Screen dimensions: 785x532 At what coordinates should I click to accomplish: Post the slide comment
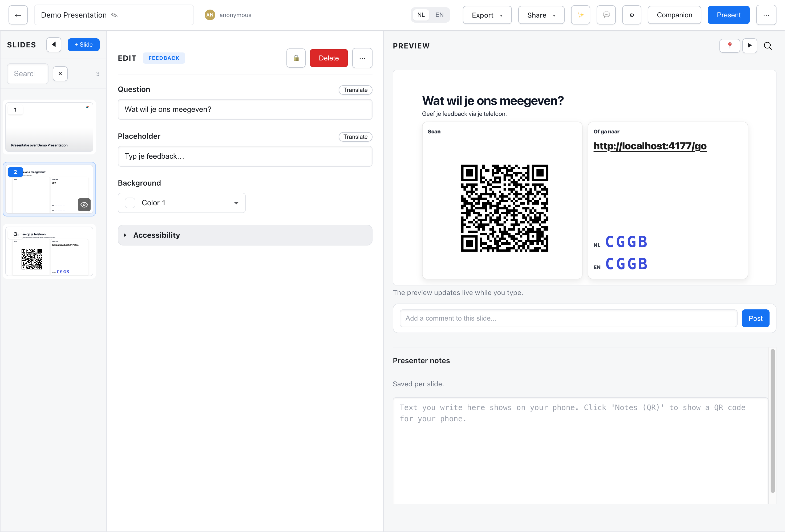point(755,318)
